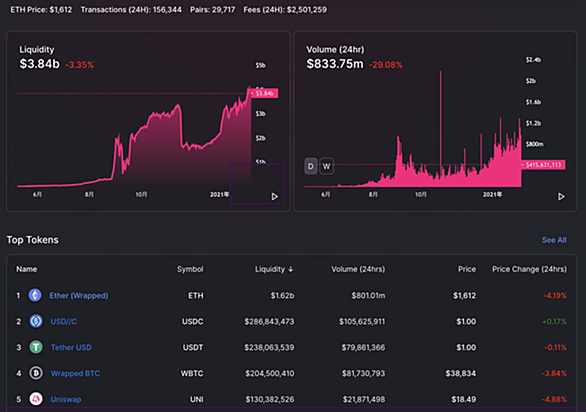Click the -0.11% price change for USDT
The width and height of the screenshot is (586, 412).
point(555,348)
